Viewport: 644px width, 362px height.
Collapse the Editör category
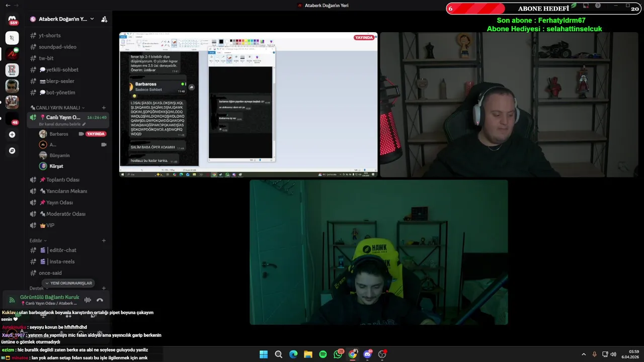pyautogui.click(x=38, y=240)
